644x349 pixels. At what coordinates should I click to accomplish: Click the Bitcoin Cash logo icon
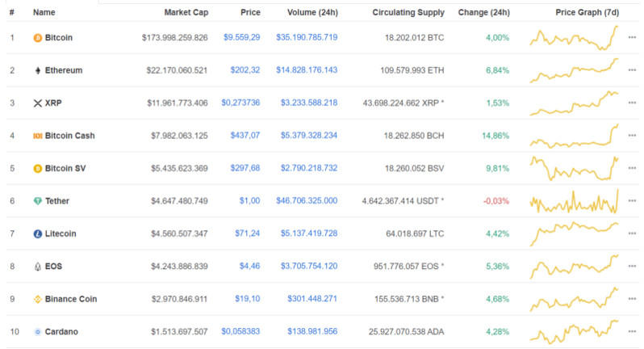tap(37, 136)
